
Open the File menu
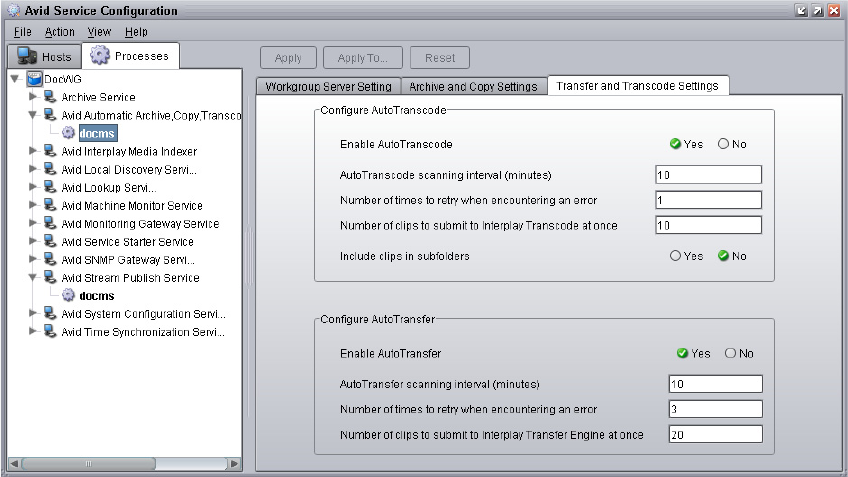(x=23, y=32)
